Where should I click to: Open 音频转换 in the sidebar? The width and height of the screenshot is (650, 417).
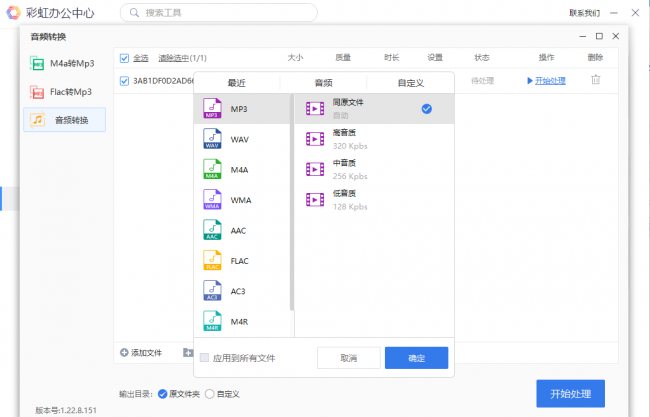coord(65,120)
